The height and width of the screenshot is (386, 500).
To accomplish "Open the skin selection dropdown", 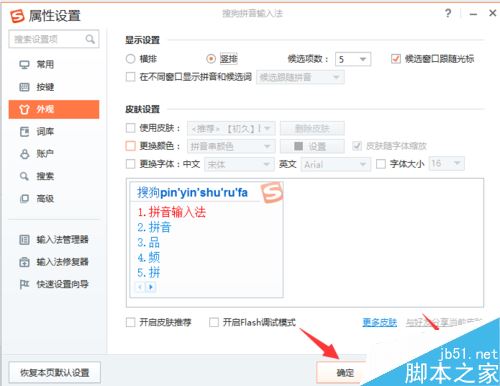I will tap(231, 128).
